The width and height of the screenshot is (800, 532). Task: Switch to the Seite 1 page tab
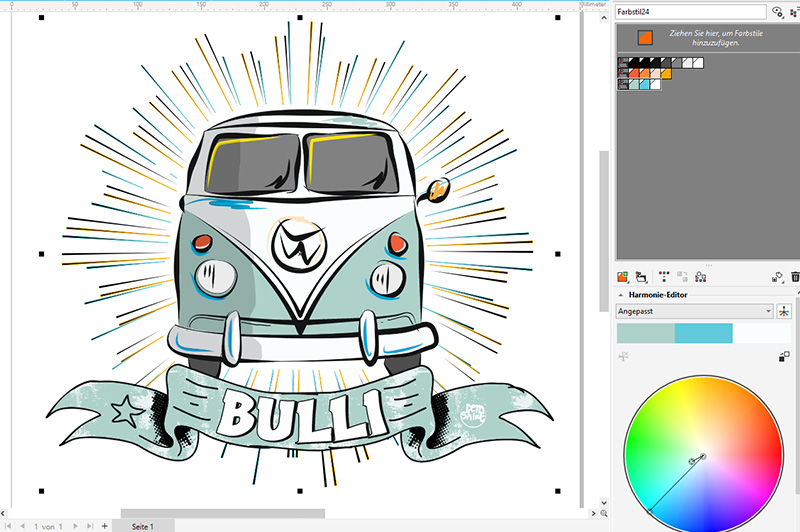[142, 526]
